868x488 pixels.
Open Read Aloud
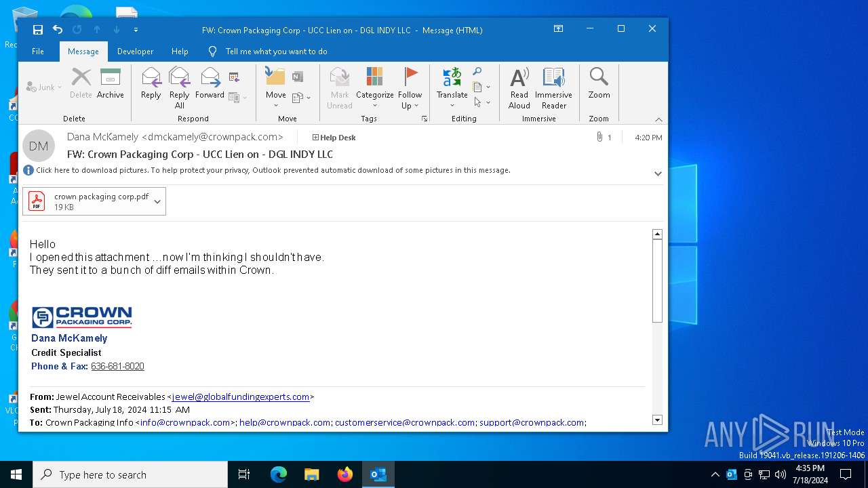[519, 88]
